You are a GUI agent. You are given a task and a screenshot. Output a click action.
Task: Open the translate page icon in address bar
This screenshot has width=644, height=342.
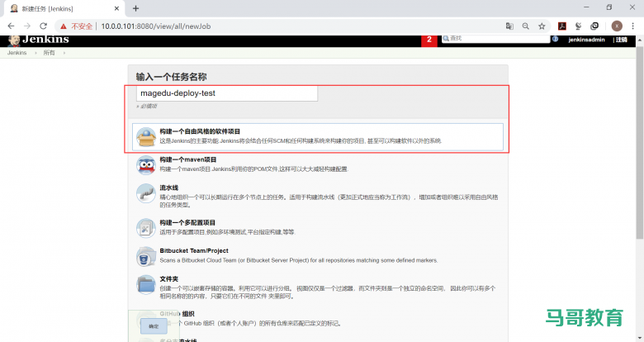click(x=509, y=26)
